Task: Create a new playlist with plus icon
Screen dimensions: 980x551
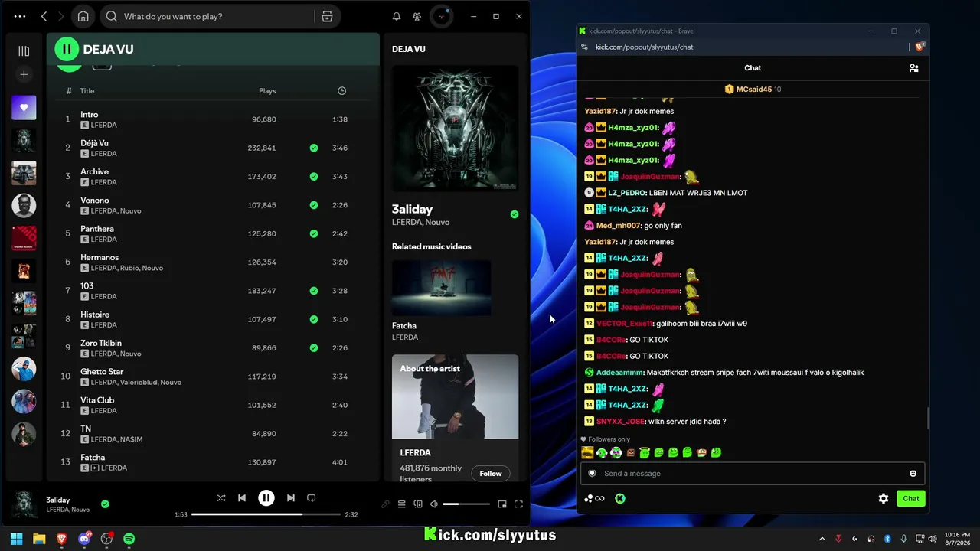Action: pos(24,74)
